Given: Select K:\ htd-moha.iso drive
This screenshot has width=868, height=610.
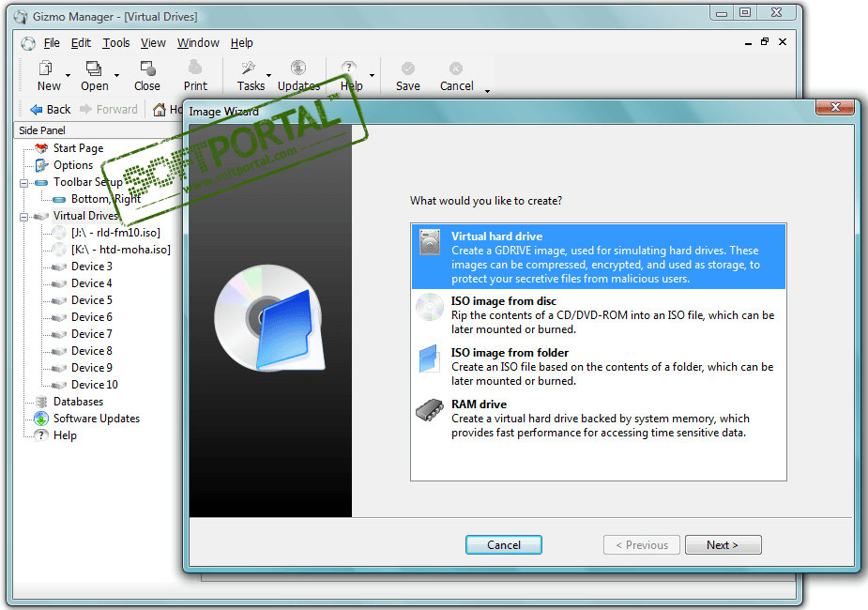Looking at the screenshot, I should (x=121, y=250).
